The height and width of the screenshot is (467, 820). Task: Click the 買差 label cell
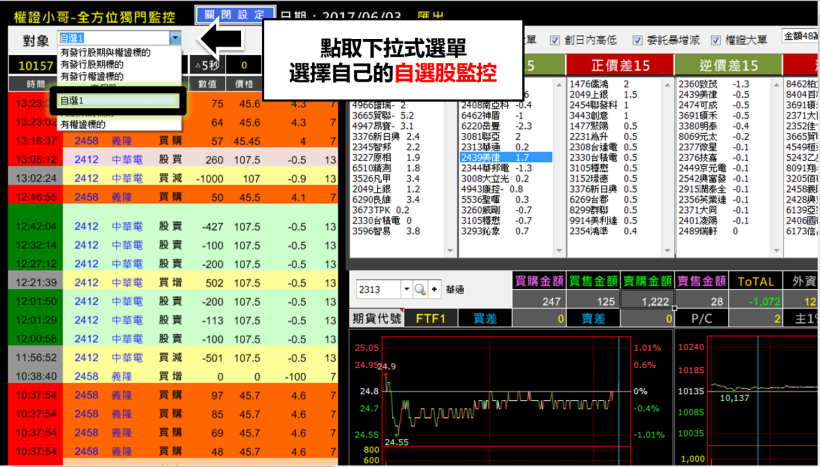(485, 318)
